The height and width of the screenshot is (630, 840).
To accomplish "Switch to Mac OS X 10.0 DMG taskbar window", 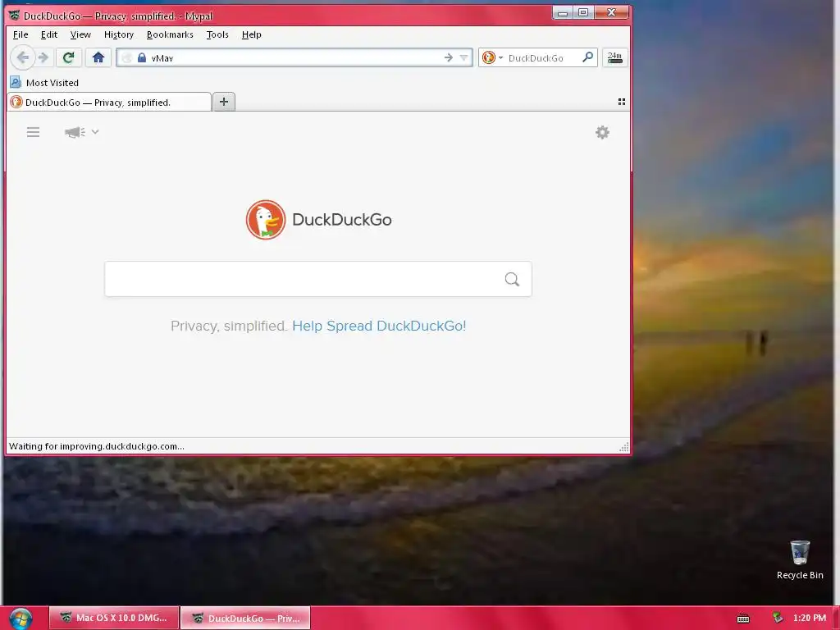I will coord(114,618).
